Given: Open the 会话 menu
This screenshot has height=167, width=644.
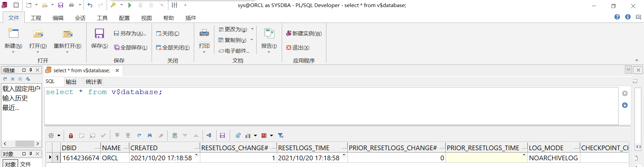Looking at the screenshot, I should [x=80, y=18].
